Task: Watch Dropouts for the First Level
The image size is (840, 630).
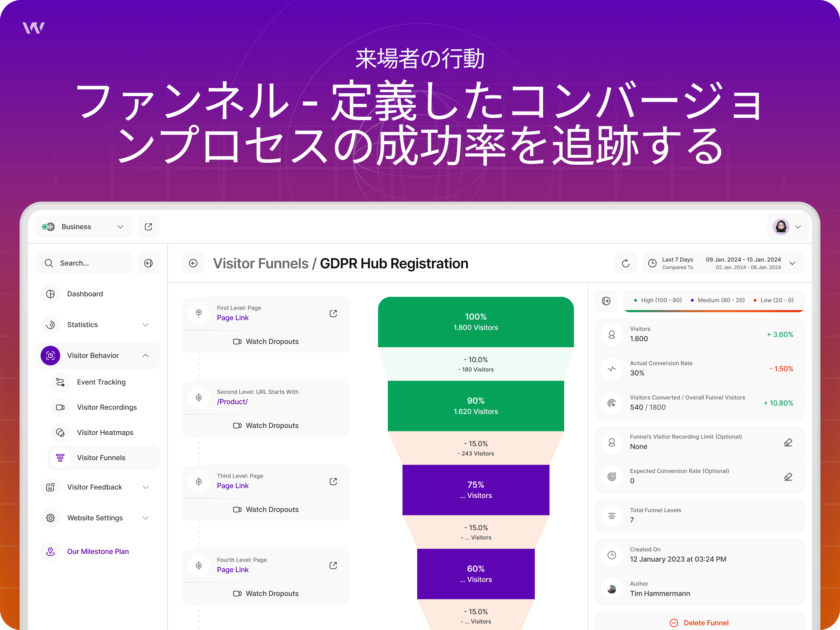Action: click(266, 341)
